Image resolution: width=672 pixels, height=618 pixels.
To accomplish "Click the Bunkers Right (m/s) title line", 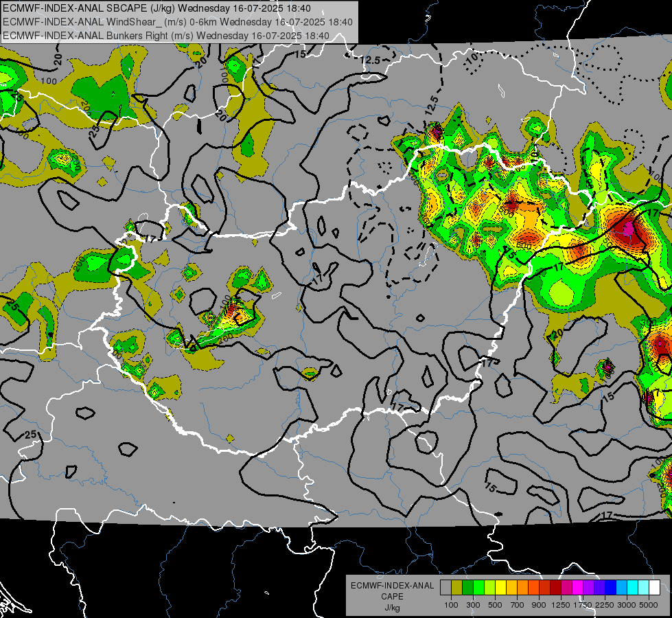I will (x=166, y=36).
